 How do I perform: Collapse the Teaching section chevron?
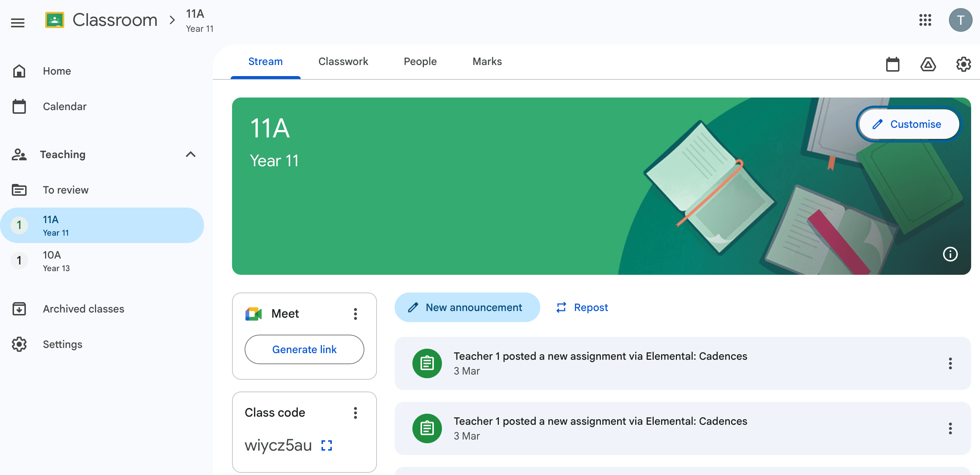tap(190, 154)
